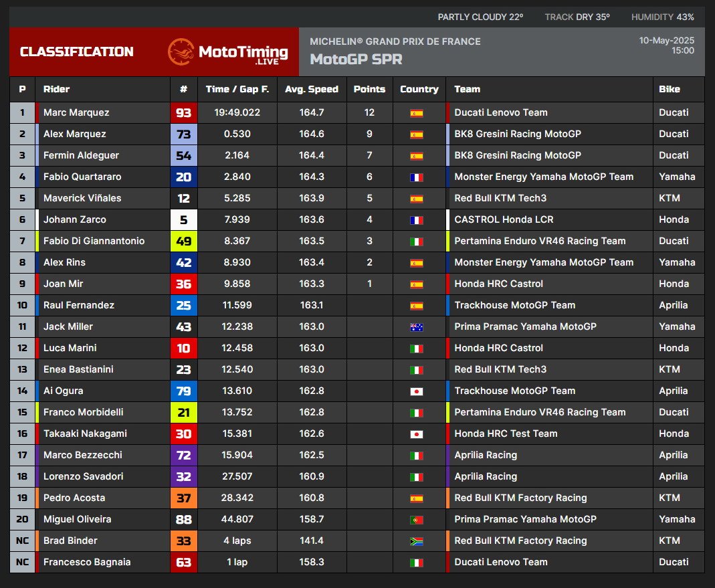The image size is (715, 588).
Task: Select rider name Marc Marquez
Action: (76, 112)
